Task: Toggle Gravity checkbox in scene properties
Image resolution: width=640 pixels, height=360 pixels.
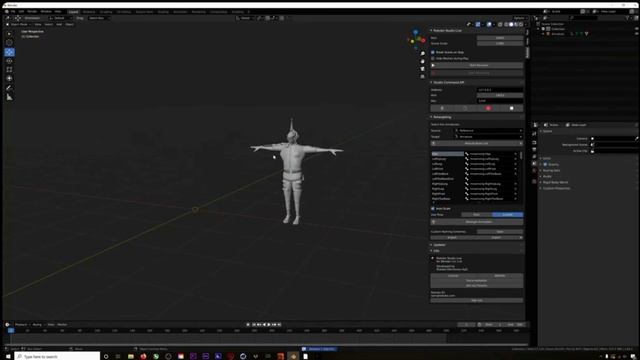Action: (x=545, y=164)
